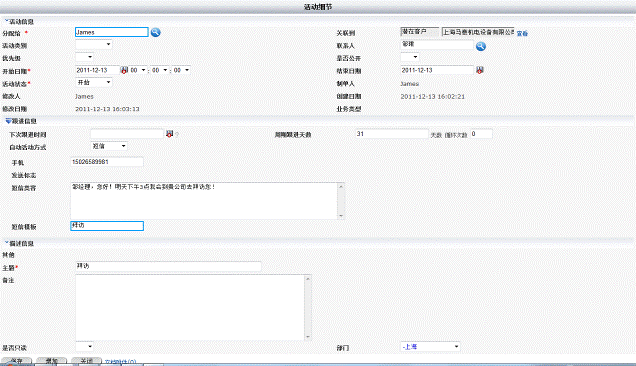Click the 保存 button at the bottom
The width and height of the screenshot is (636, 366).
[x=17, y=361]
